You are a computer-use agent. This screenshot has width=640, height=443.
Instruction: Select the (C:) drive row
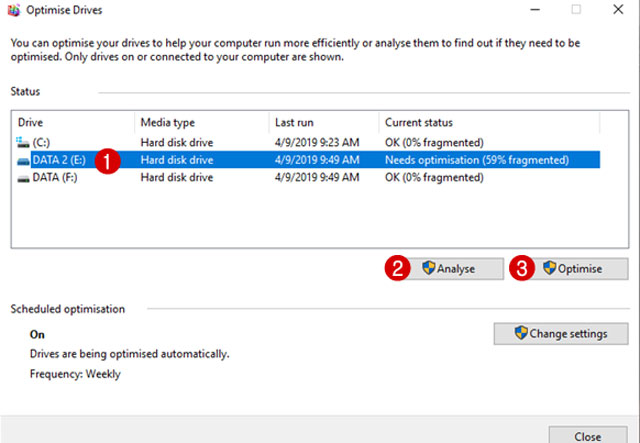tap(300, 142)
